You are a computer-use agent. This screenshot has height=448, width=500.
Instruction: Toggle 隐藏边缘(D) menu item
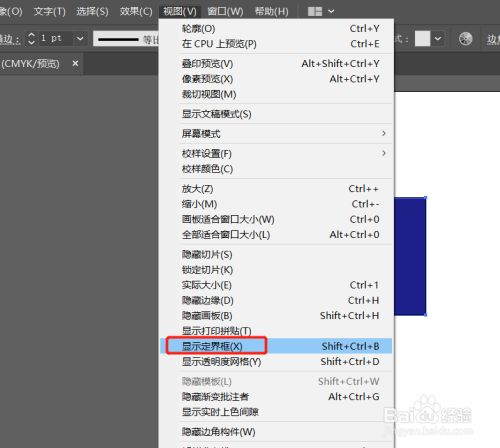pyautogui.click(x=276, y=300)
